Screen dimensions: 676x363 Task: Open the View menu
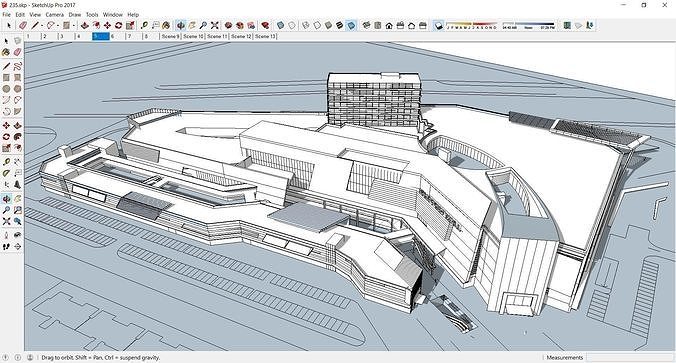click(x=35, y=15)
